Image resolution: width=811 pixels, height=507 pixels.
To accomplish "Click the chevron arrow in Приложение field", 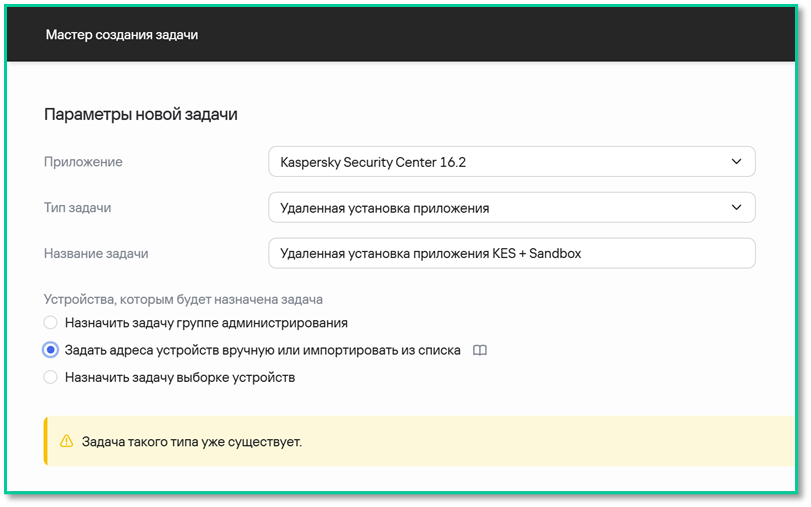I will tap(737, 162).
